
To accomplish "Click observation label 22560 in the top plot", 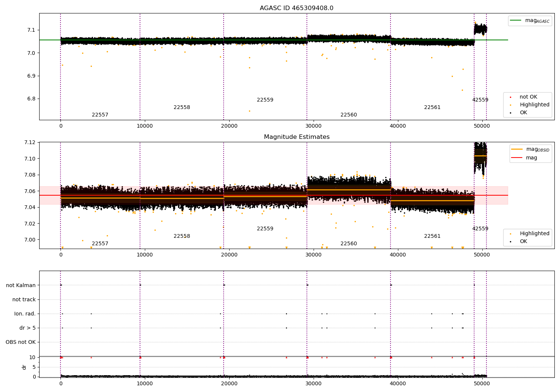I will 349,115.
